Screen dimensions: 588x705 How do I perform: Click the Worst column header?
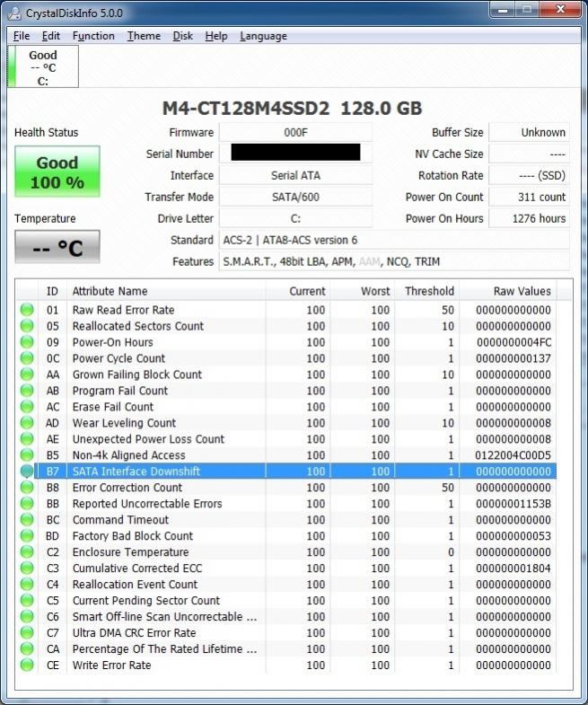click(x=363, y=291)
